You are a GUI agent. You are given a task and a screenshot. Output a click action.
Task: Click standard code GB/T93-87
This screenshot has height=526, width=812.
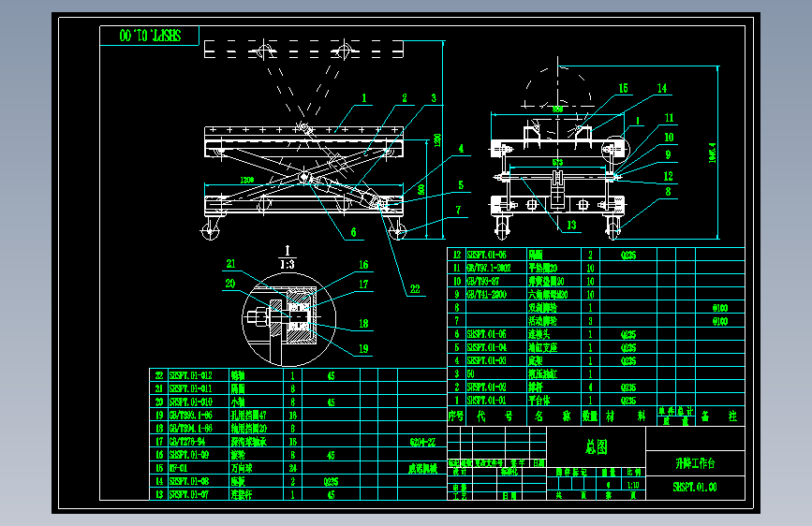[483, 281]
